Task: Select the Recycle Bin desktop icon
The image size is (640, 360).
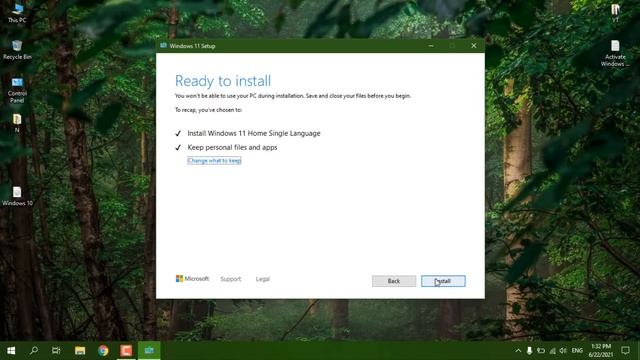Action: click(17, 50)
